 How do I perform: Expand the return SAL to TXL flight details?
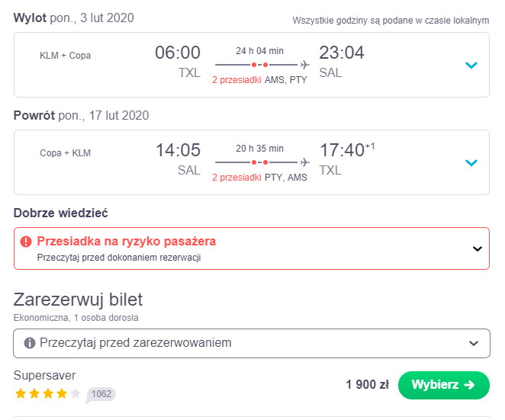(471, 163)
